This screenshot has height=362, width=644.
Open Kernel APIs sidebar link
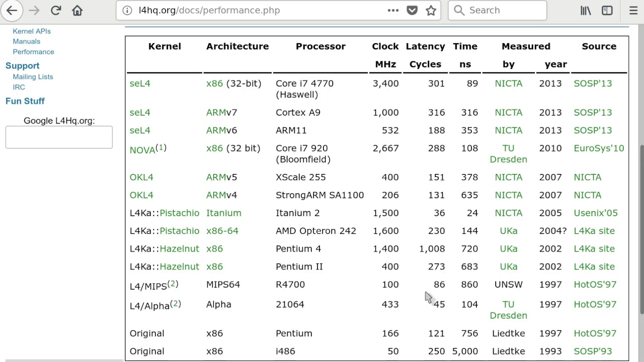coord(32,31)
